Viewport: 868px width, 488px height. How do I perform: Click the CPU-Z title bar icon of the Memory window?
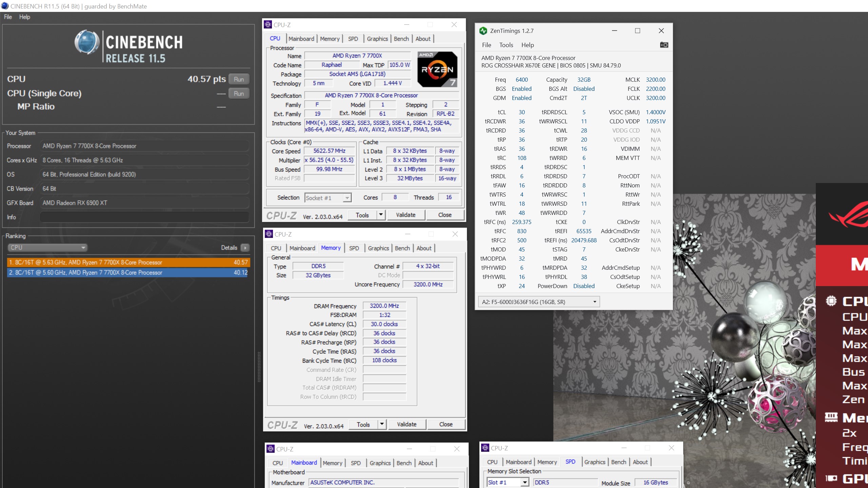[x=269, y=234]
